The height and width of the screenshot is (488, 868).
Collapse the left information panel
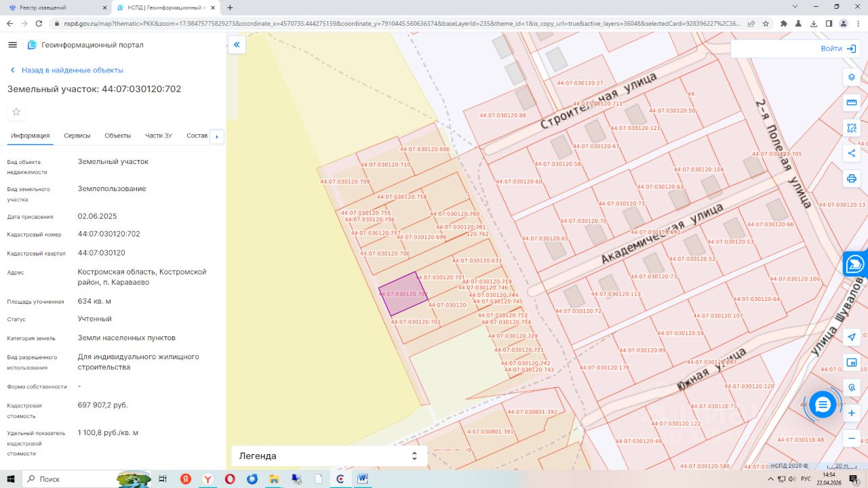click(237, 45)
